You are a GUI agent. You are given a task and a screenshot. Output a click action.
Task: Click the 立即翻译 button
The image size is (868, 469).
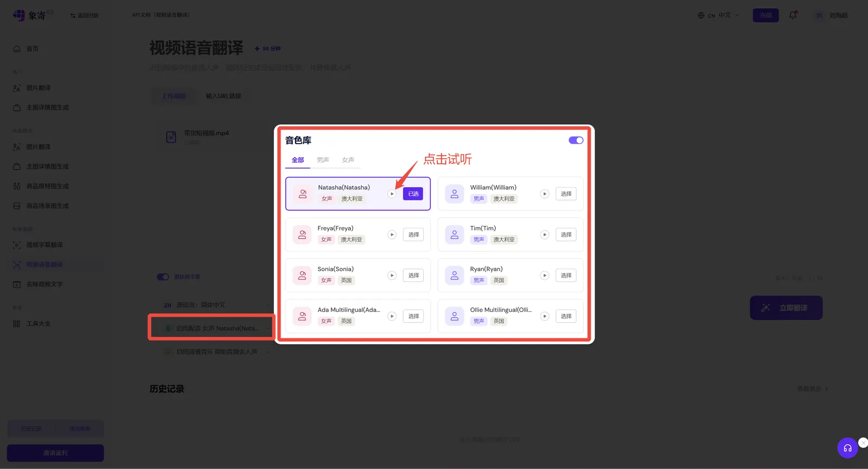tap(786, 308)
